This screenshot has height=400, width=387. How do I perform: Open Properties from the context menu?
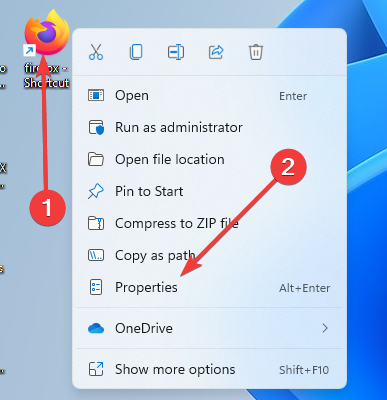pos(209,287)
